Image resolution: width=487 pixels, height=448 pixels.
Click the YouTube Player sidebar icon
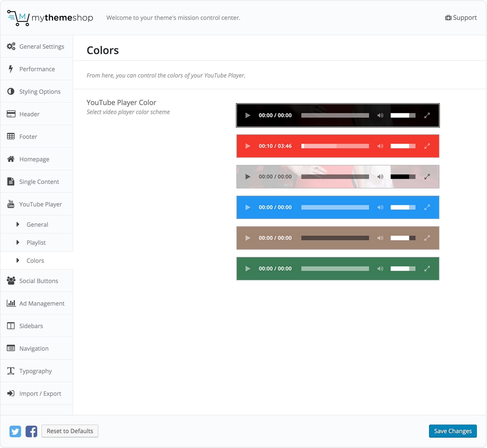click(11, 204)
